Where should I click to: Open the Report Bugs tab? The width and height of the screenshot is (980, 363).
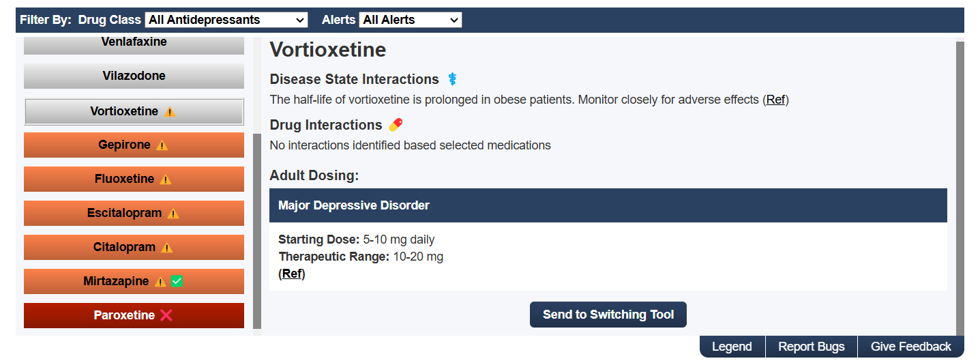pos(811,347)
